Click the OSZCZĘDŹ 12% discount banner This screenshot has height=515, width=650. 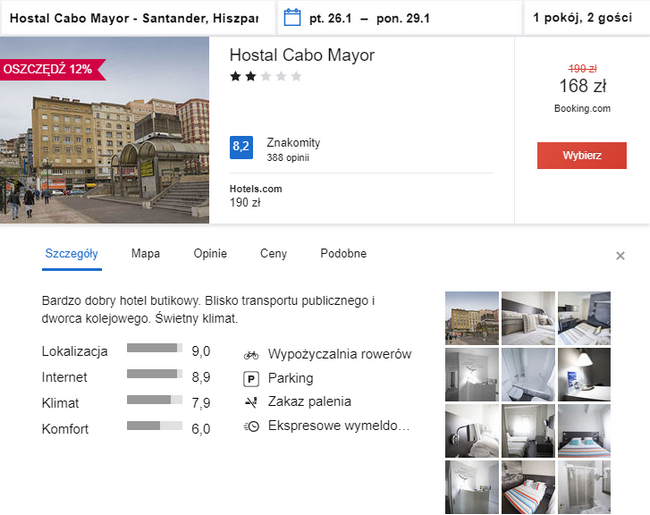pos(51,70)
